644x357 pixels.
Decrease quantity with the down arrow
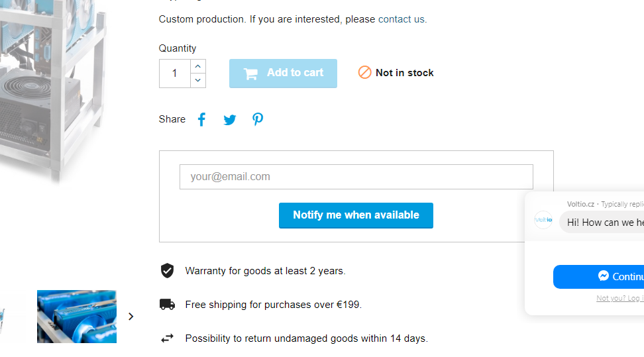[x=198, y=80]
